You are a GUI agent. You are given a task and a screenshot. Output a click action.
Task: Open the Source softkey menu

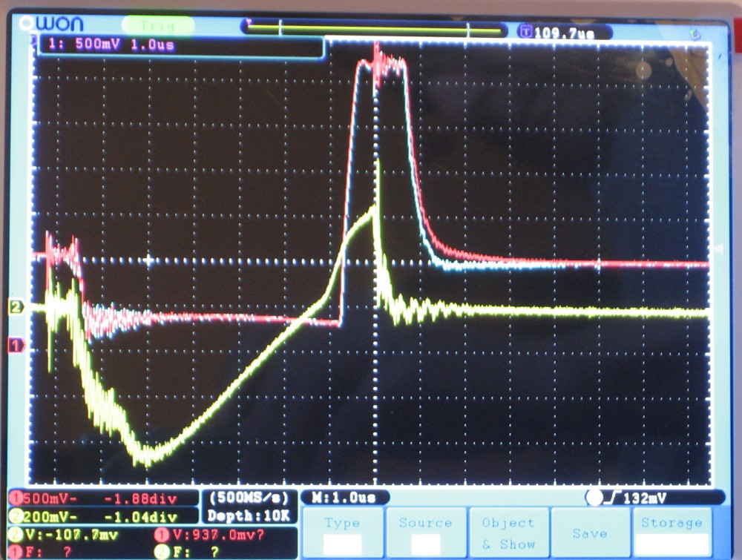tap(425, 533)
